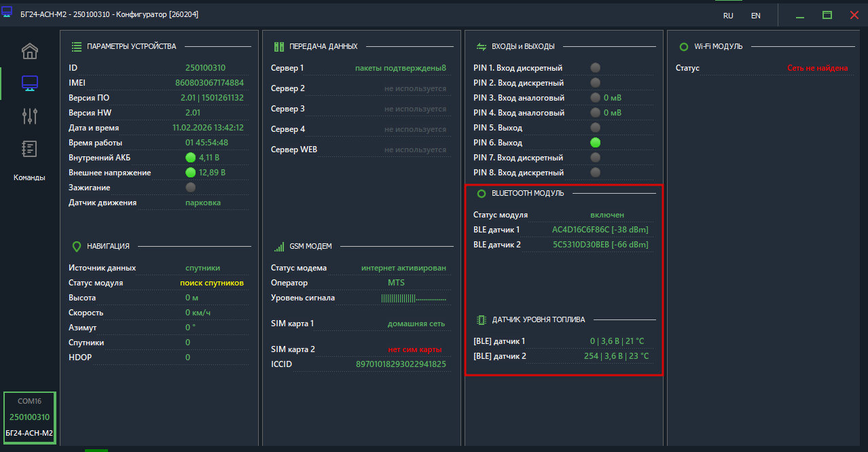The height and width of the screenshot is (452, 868).
Task: Open the Команды notebook icon
Action: [x=30, y=149]
